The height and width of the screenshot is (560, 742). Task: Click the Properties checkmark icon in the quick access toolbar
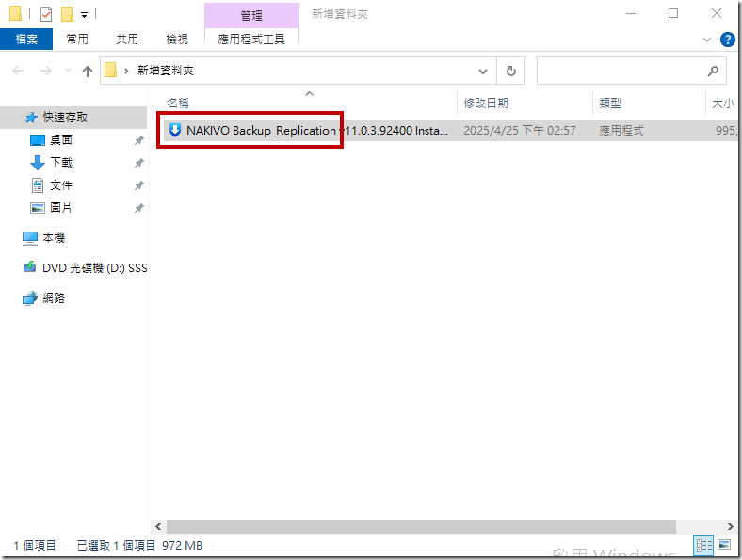click(x=46, y=14)
